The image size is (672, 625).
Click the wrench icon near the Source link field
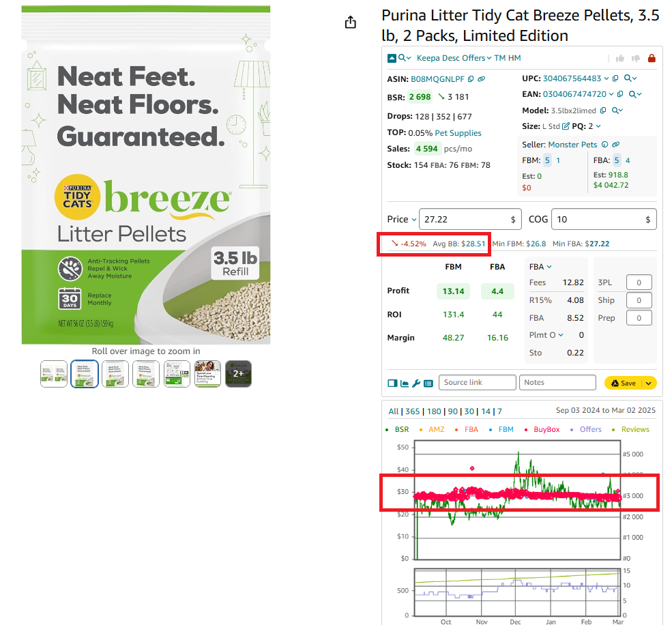coord(415,383)
